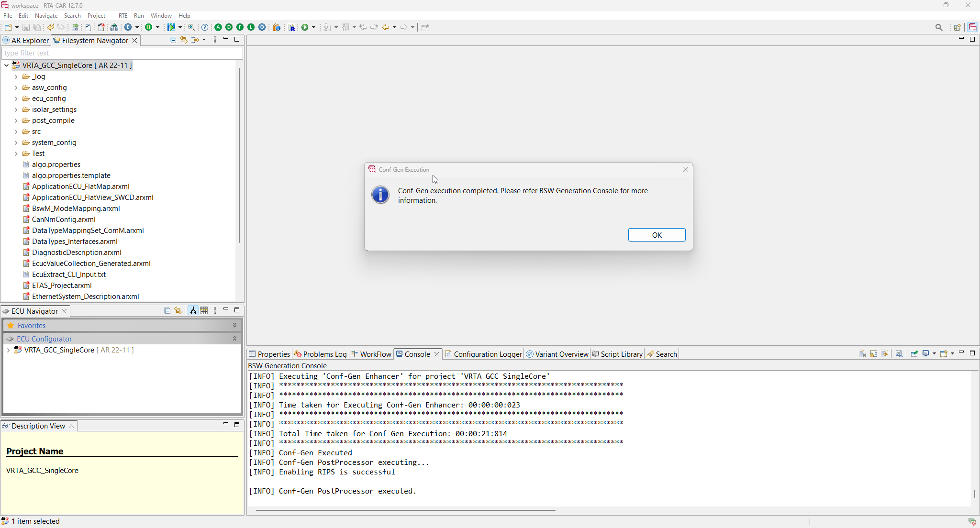The height and width of the screenshot is (528, 980).
Task: Click the magnifier search icon in toolbar
Action: pyautogui.click(x=191, y=27)
